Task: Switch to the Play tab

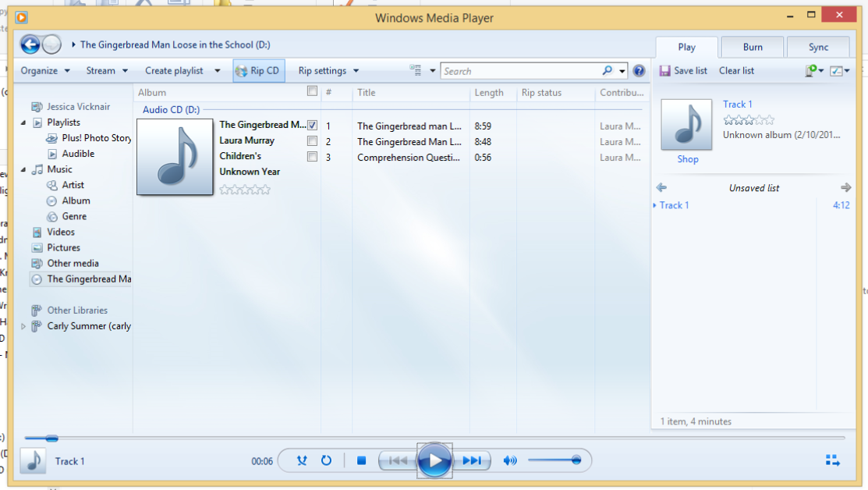Action: point(686,47)
